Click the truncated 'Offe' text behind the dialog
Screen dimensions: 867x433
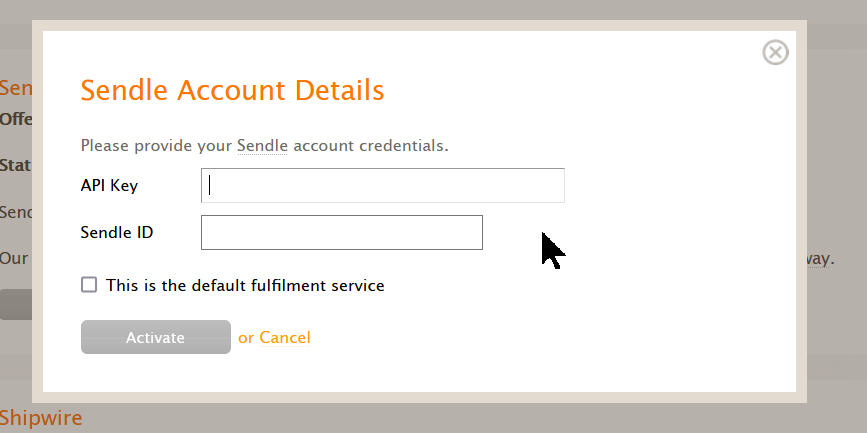(16, 119)
